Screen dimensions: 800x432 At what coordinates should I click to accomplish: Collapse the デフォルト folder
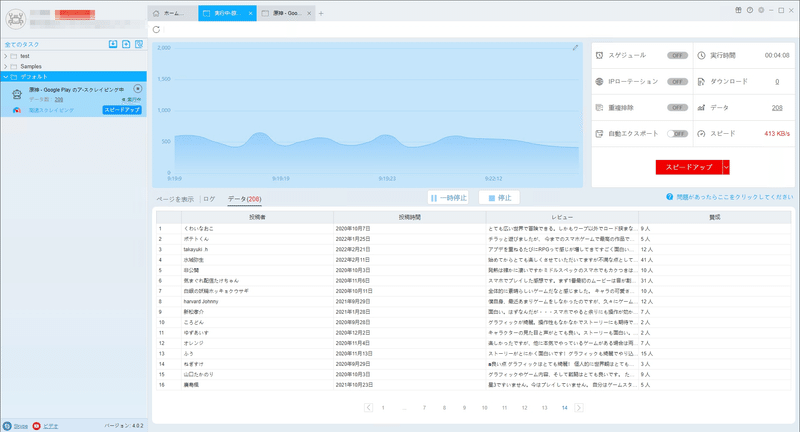pos(6,77)
